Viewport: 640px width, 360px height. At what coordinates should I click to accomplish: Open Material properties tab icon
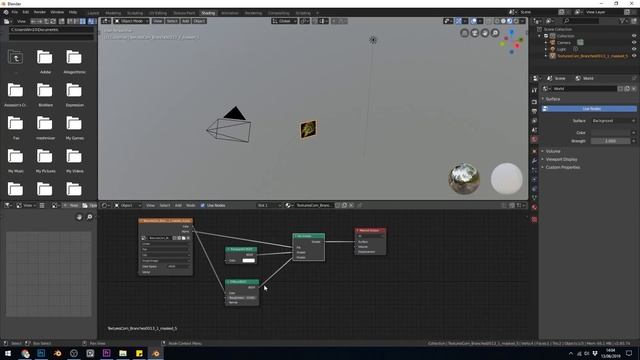534,207
